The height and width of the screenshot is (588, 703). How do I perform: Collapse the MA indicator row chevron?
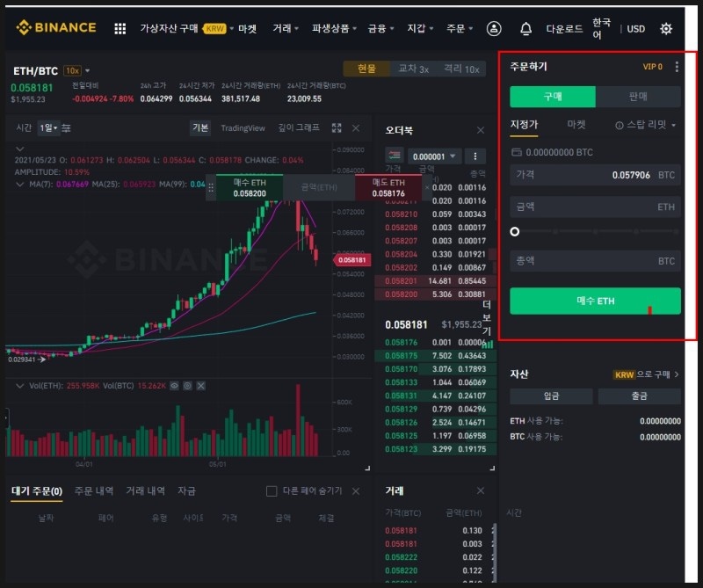pos(19,185)
